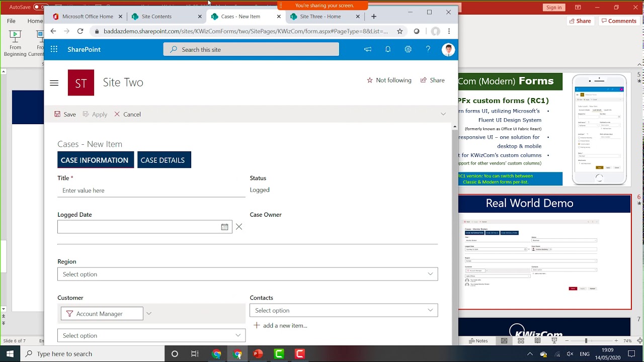
Task: Click the Logged Date input field
Action: [139, 227]
